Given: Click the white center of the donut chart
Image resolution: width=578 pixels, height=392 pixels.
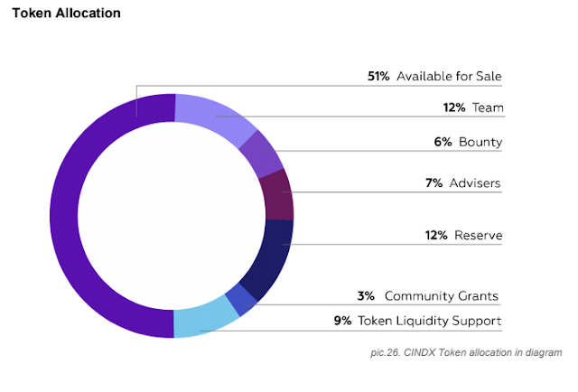Looking at the screenshot, I should (x=172, y=217).
